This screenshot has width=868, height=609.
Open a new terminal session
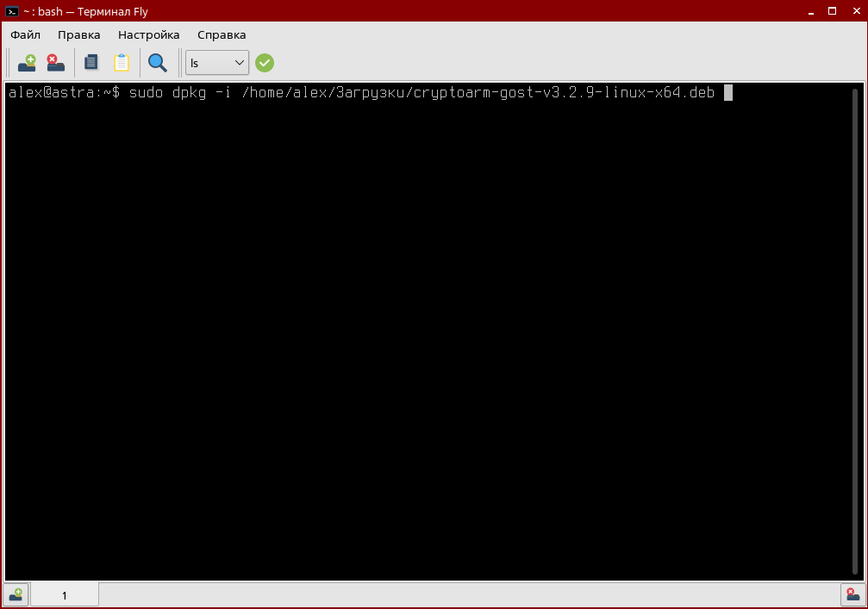26,62
